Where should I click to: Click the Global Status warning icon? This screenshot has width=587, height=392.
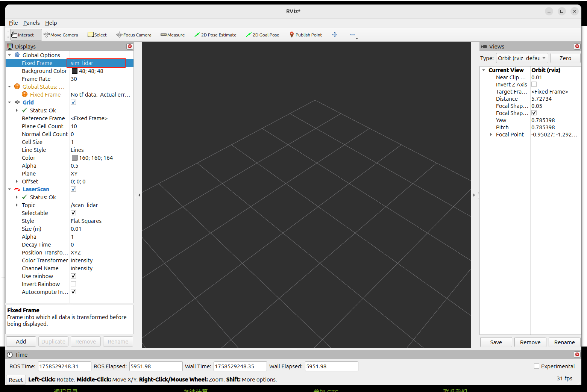point(17,86)
